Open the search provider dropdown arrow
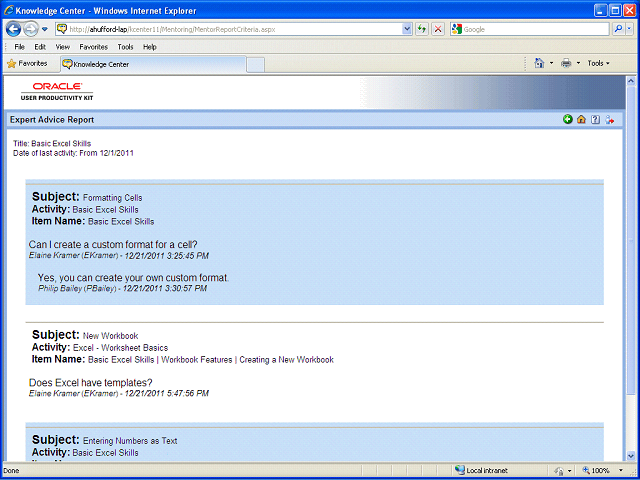The image size is (640, 480). pos(629,29)
